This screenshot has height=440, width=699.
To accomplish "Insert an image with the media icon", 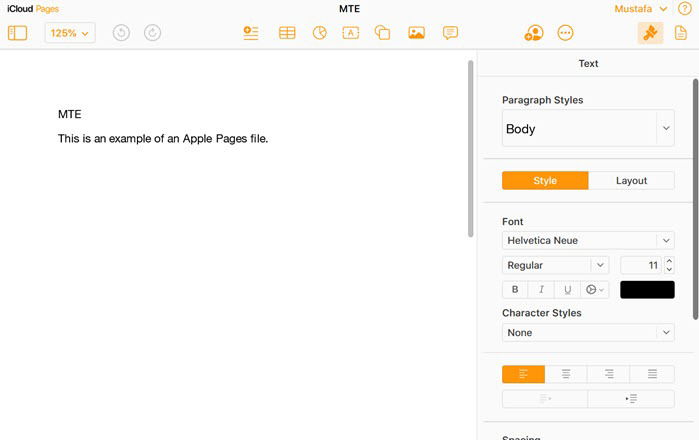I will click(416, 33).
